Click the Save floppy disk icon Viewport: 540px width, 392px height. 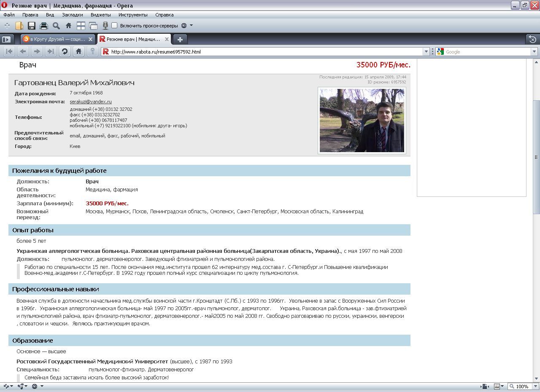pos(32,26)
